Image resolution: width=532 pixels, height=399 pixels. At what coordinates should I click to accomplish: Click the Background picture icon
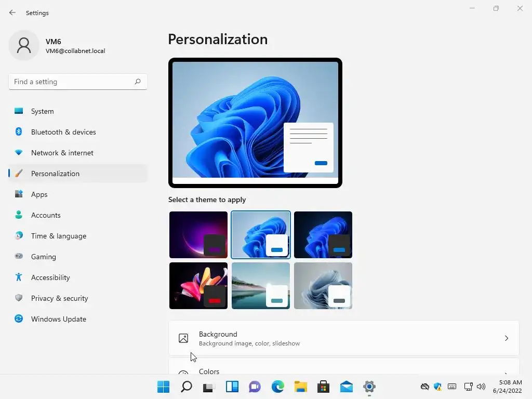pyautogui.click(x=183, y=338)
